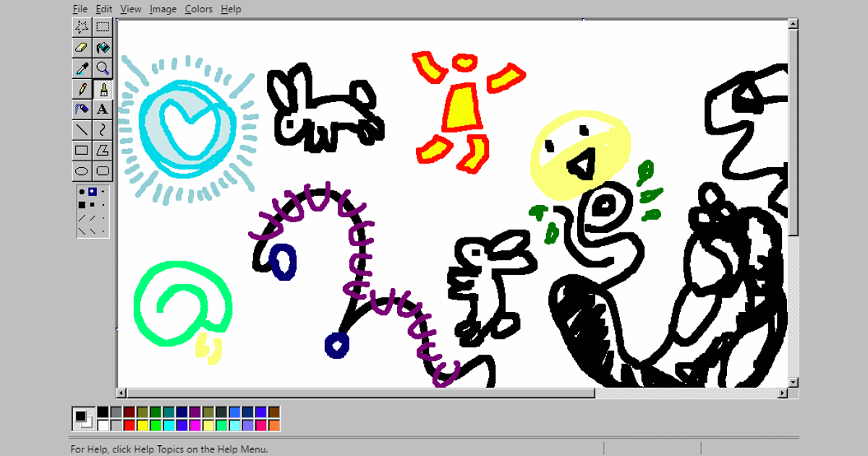This screenshot has width=868, height=456.
Task: Open the Help menu
Action: pyautogui.click(x=231, y=9)
